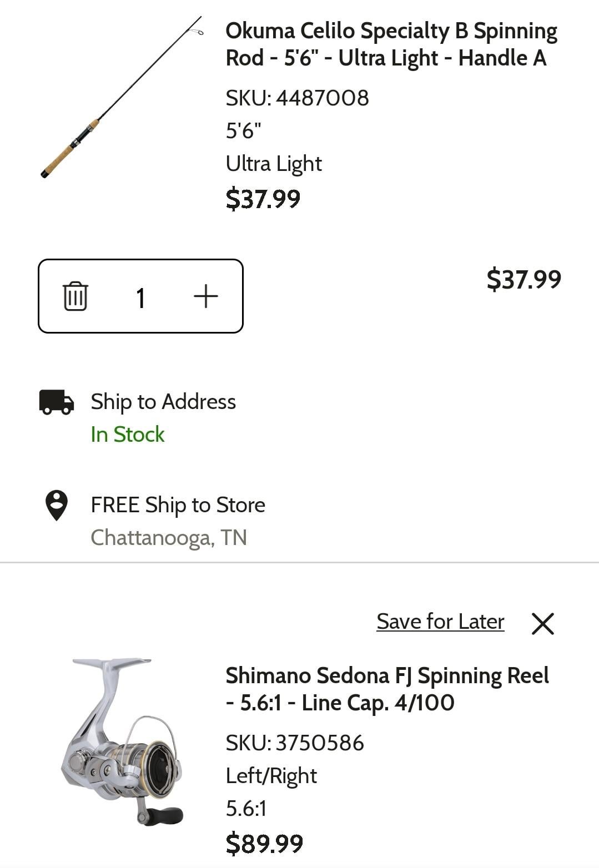This screenshot has width=599, height=868.
Task: Change the Chattanooga, TN store location
Action: [168, 537]
